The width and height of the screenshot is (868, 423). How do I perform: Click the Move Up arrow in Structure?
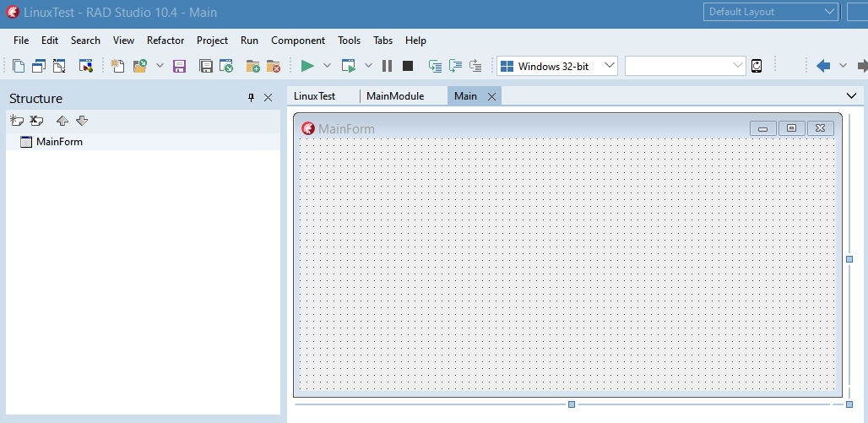point(62,121)
